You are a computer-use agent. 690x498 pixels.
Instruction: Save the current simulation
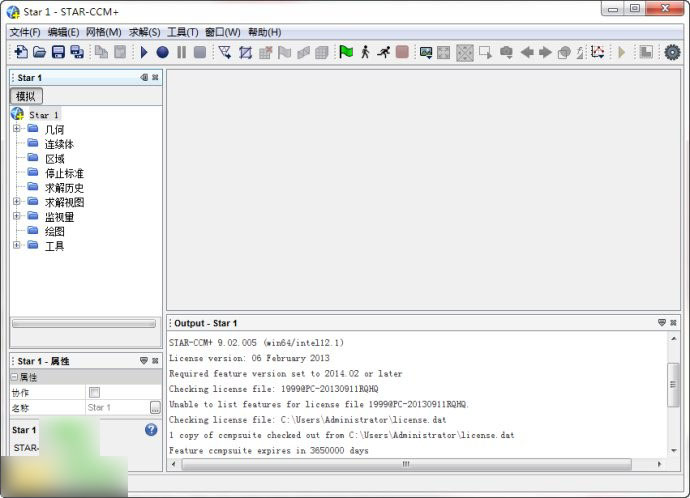click(x=58, y=52)
